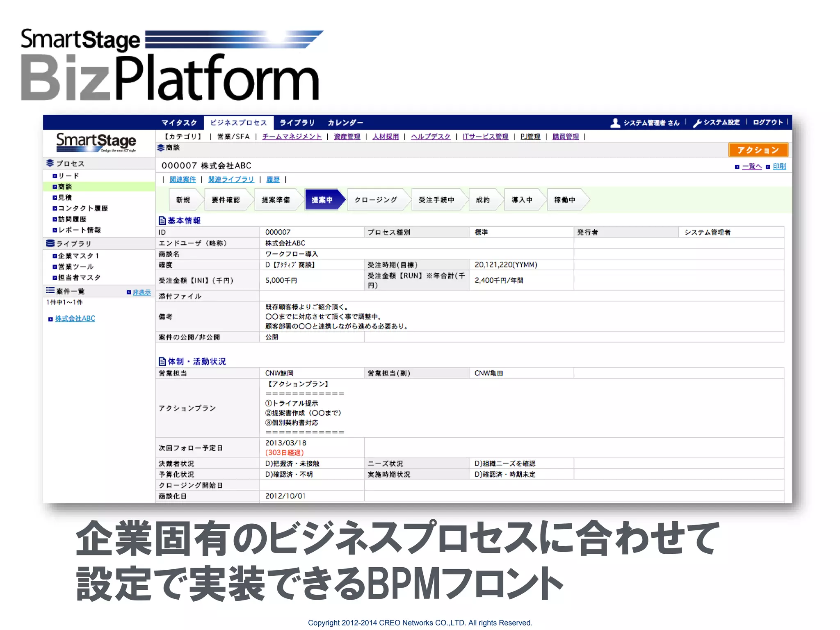Screen dimensions: 840x630
Task: Select 営業/SFA category
Action: pos(233,137)
